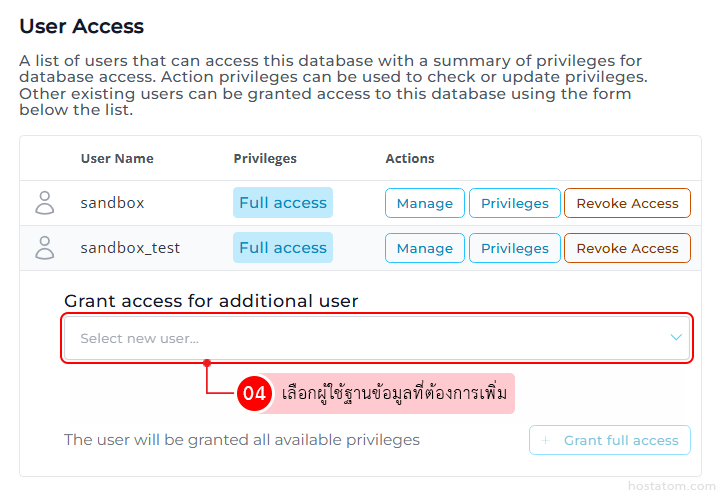The height and width of the screenshot is (494, 720).
Task: Click the Privileges column header
Action: point(265,158)
